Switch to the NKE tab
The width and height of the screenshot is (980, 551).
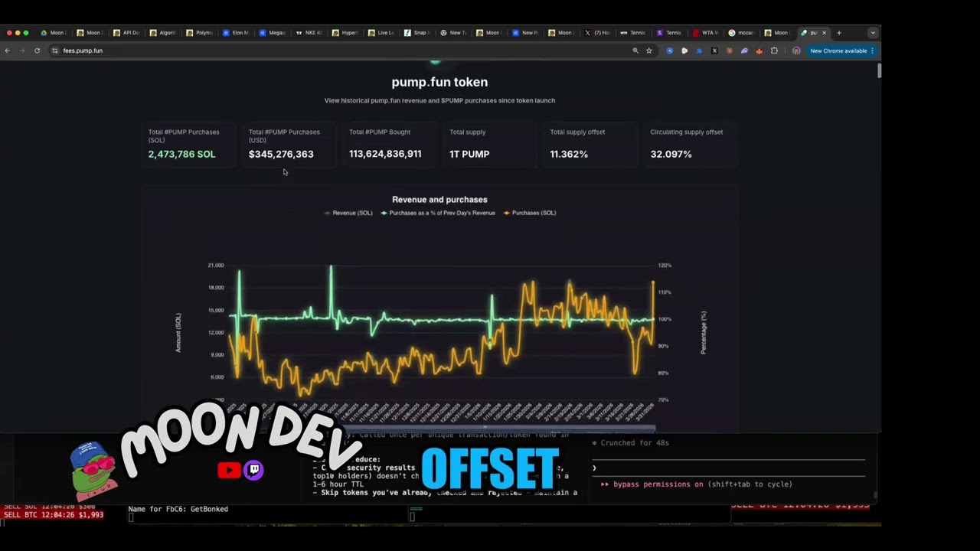coord(310,33)
